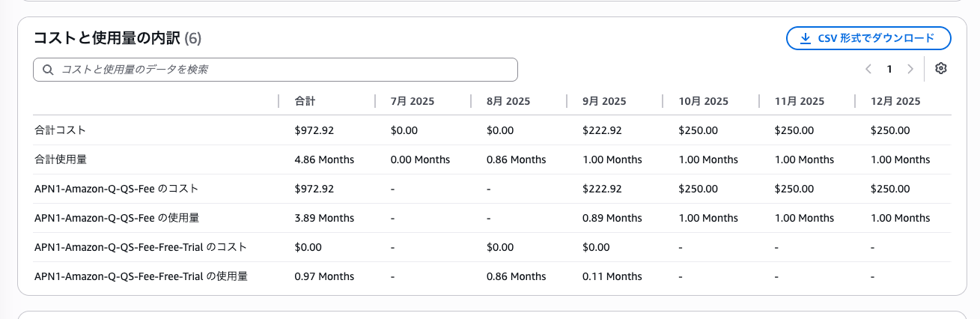This screenshot has height=319, width=980.
Task: Click the 7月 2025 column header
Action: (413, 101)
